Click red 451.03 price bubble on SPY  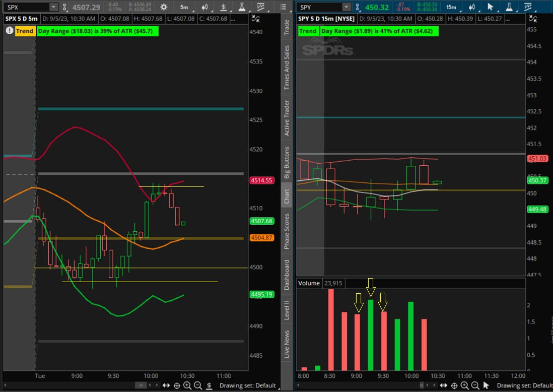(537, 158)
